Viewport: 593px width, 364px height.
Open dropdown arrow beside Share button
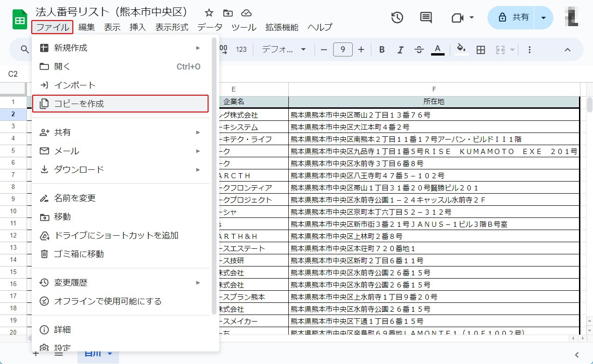(543, 18)
